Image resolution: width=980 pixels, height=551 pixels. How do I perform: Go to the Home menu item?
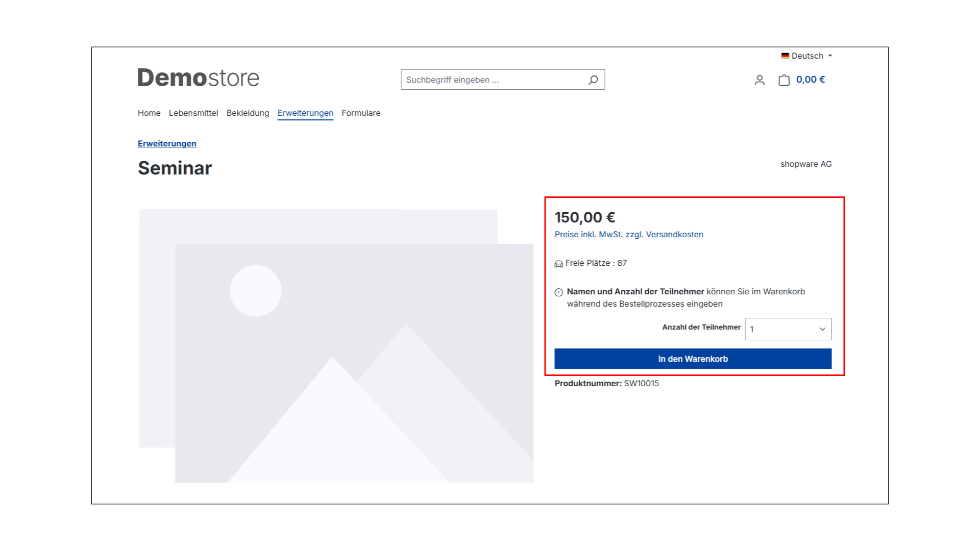pyautogui.click(x=149, y=113)
